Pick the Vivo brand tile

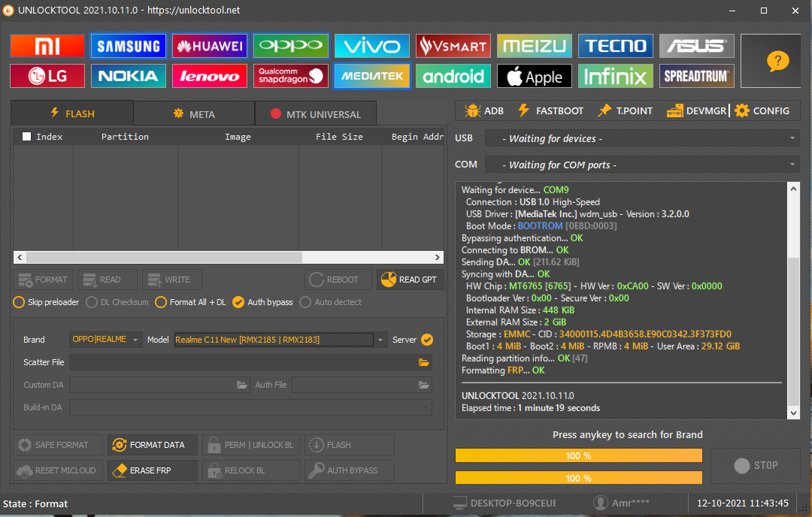(372, 46)
